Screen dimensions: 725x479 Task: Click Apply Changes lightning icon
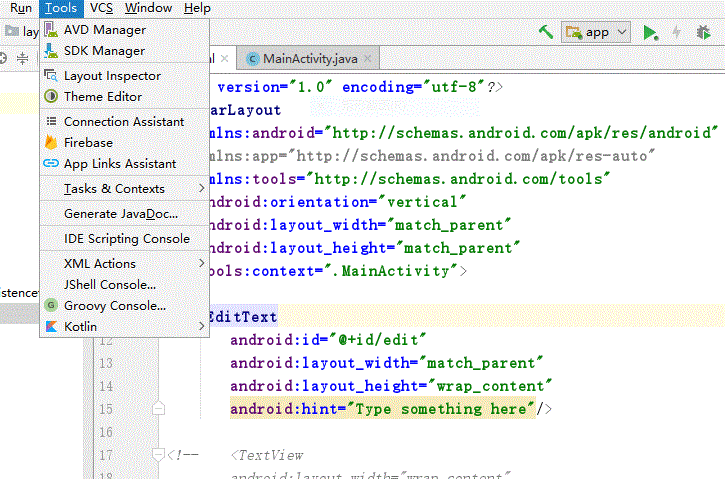tap(676, 32)
